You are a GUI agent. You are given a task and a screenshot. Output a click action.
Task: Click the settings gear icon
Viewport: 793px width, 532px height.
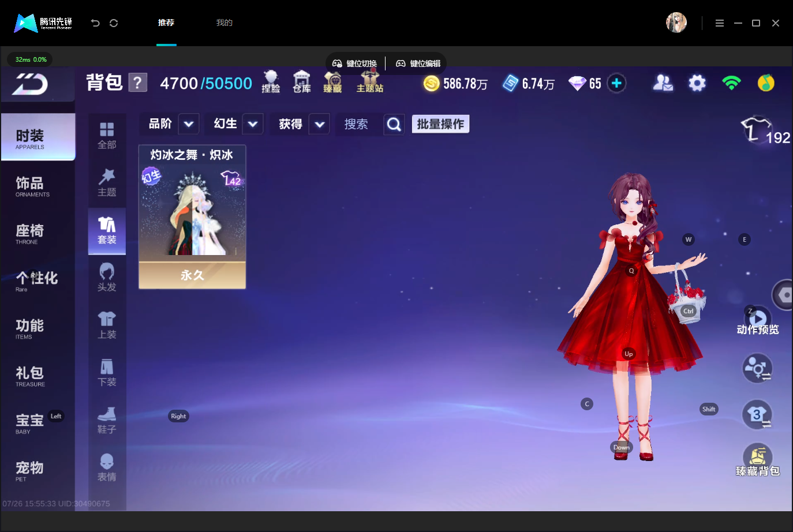coord(697,84)
